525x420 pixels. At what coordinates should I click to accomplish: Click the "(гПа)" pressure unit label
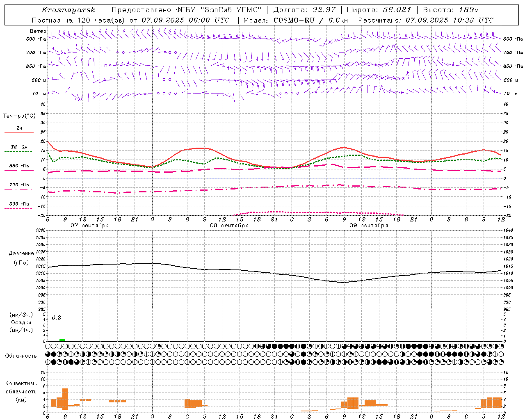21,263
